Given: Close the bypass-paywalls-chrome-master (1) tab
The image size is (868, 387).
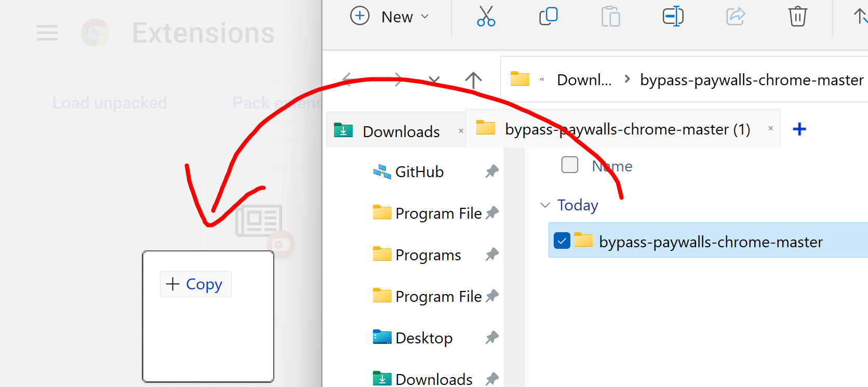Looking at the screenshot, I should (x=770, y=128).
